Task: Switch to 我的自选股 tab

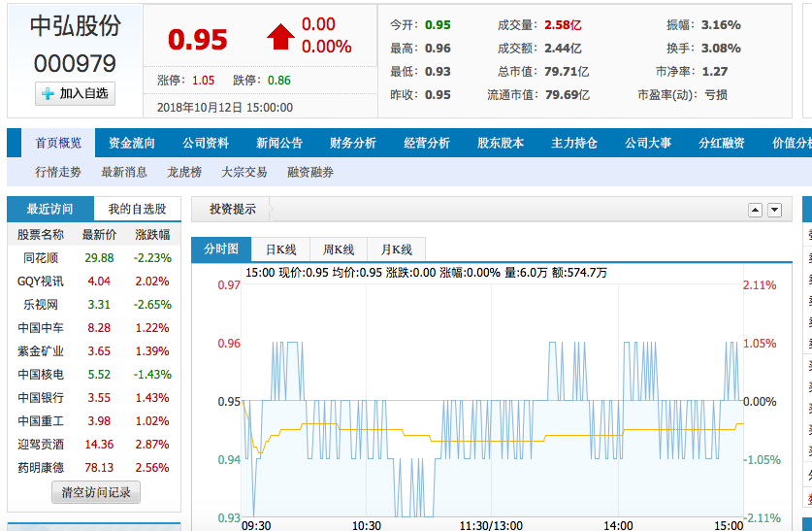Action: (137, 209)
